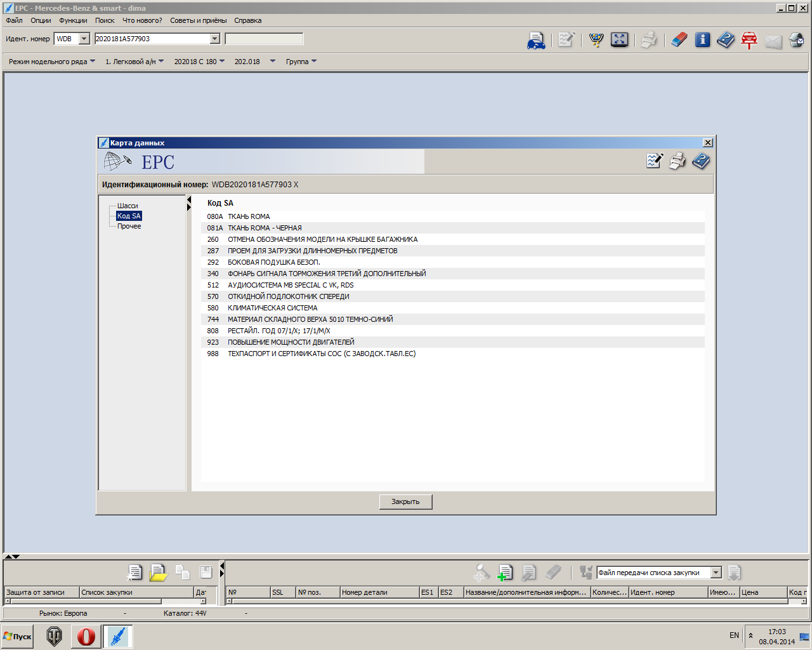Viewport: 812px width, 650px height.
Task: Open the blue info icon
Action: tap(702, 40)
